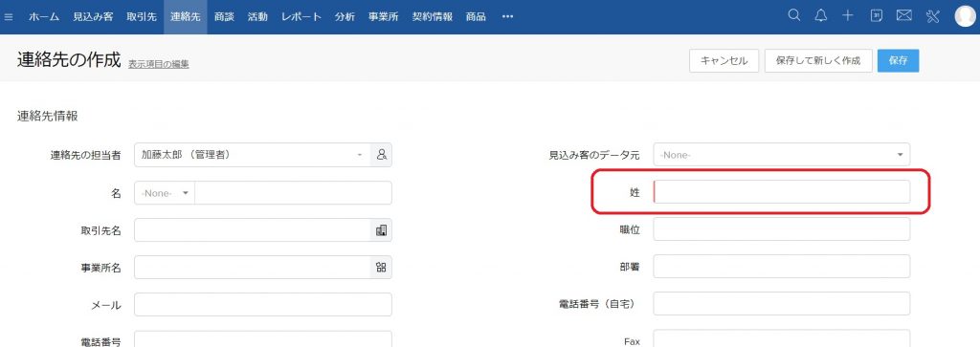Screen dimensions: 980x347
Task: Open the ホーム tab
Action: (44, 17)
